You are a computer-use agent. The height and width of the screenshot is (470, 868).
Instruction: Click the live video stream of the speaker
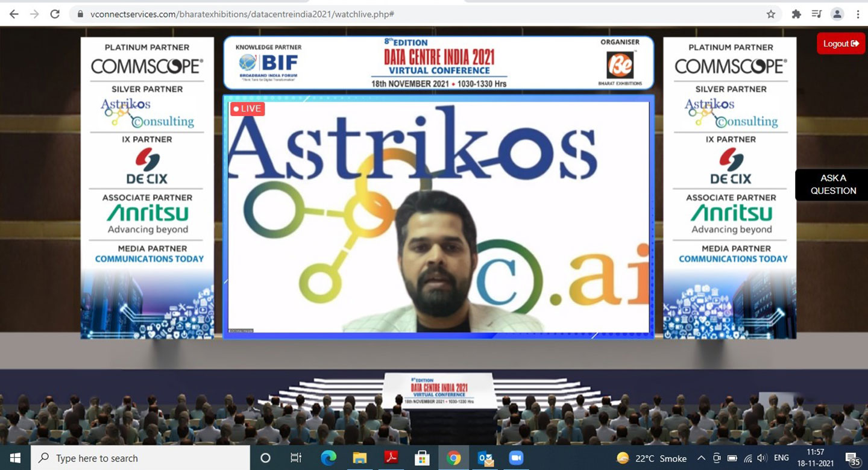tap(438, 217)
